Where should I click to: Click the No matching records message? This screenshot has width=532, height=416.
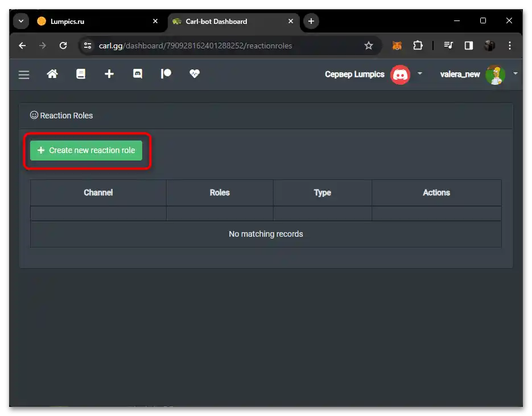[x=266, y=234]
